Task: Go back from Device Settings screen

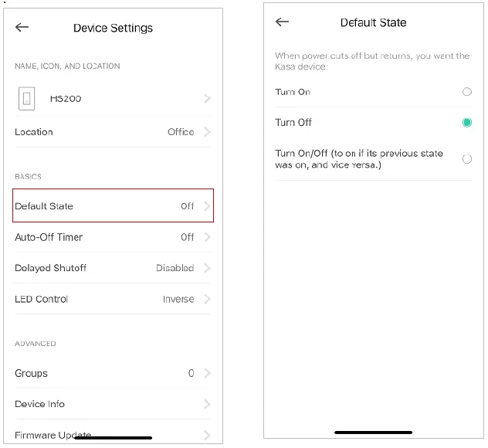Action: click(22, 28)
